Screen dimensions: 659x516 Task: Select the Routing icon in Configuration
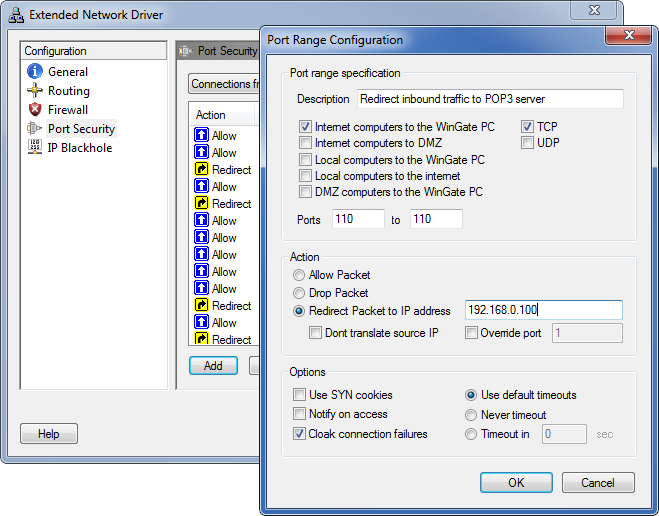click(x=34, y=90)
